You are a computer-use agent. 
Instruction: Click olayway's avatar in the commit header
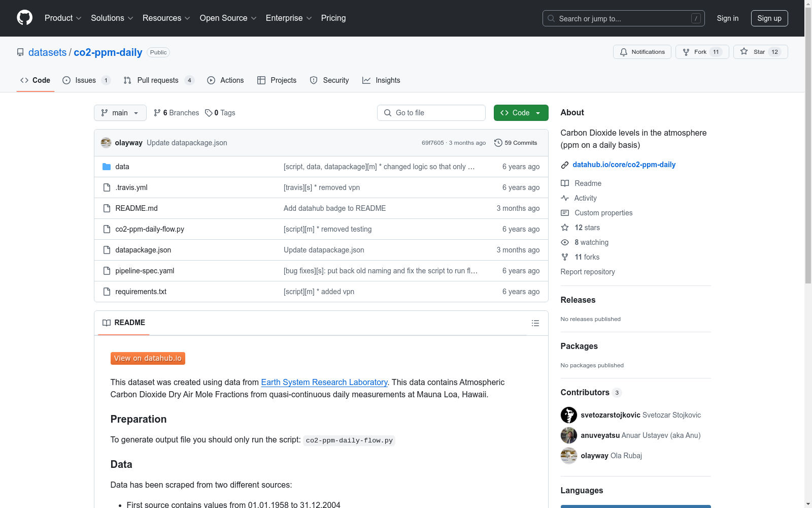[106, 143]
